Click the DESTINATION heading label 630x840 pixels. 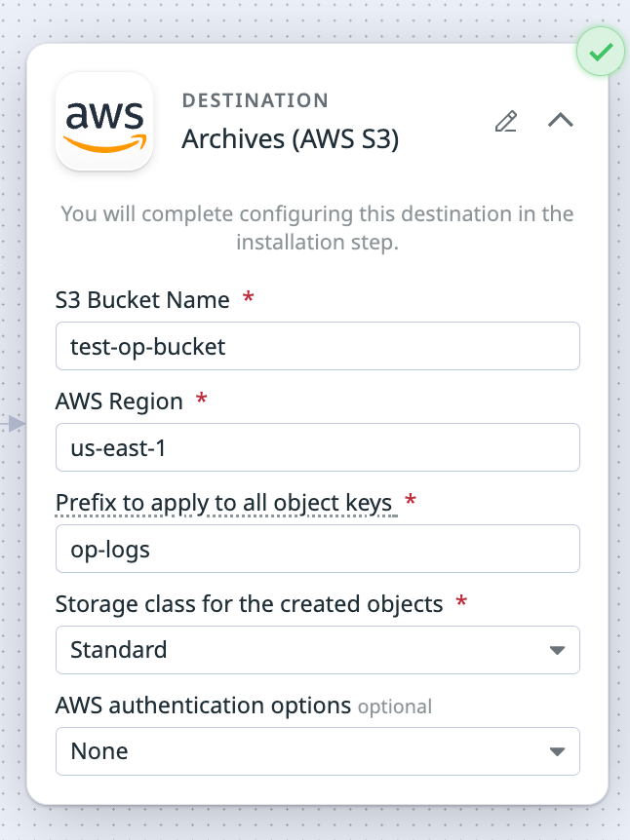tap(256, 100)
